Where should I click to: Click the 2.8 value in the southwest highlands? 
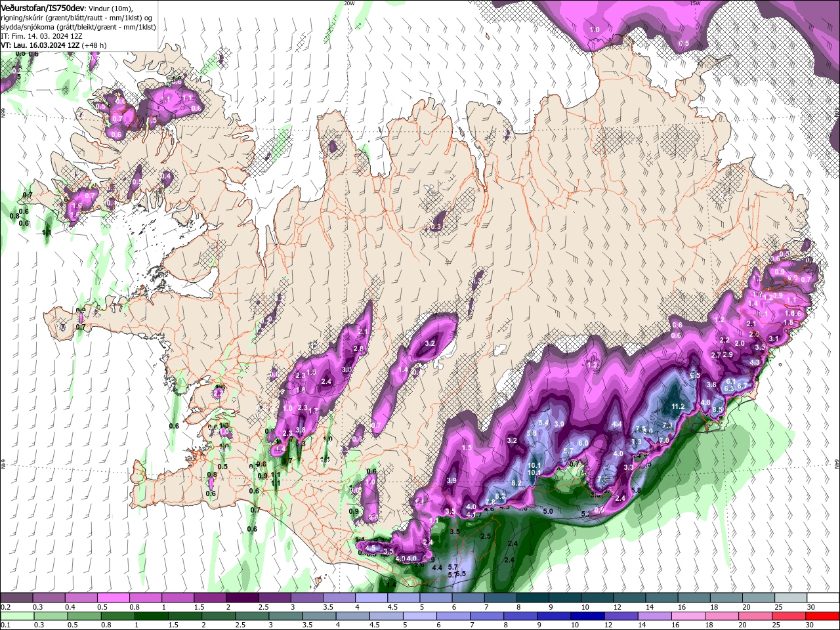358,348
